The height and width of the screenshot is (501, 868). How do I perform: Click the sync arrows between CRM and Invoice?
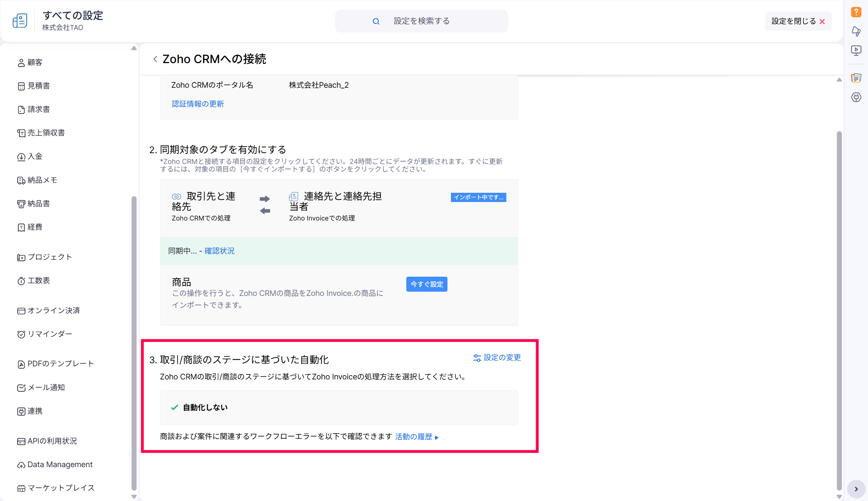point(265,205)
